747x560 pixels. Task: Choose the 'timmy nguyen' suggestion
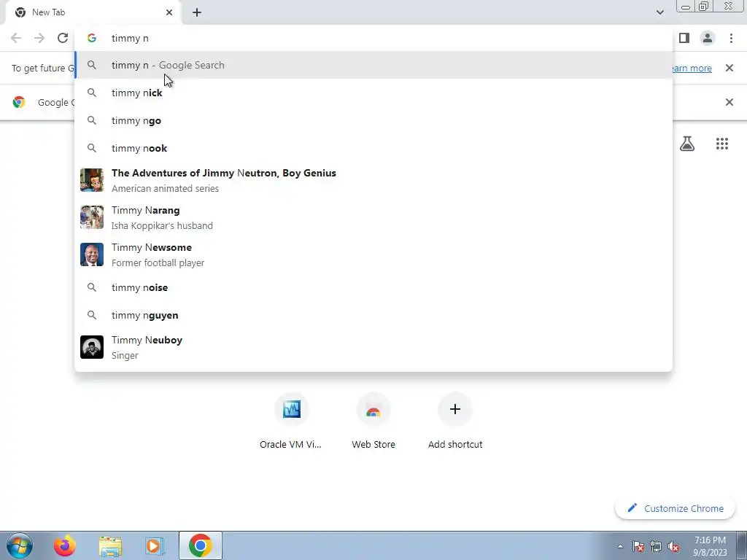[373, 315]
